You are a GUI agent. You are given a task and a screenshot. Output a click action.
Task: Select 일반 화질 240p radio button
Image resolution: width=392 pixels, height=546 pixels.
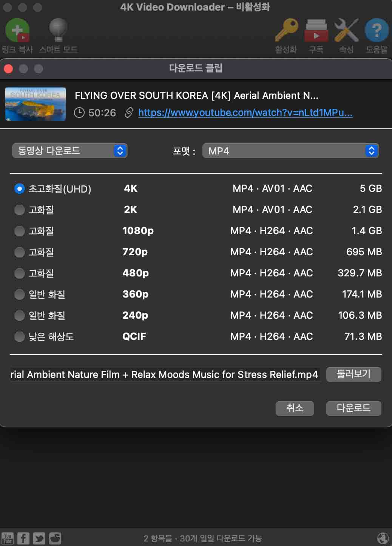click(x=19, y=315)
